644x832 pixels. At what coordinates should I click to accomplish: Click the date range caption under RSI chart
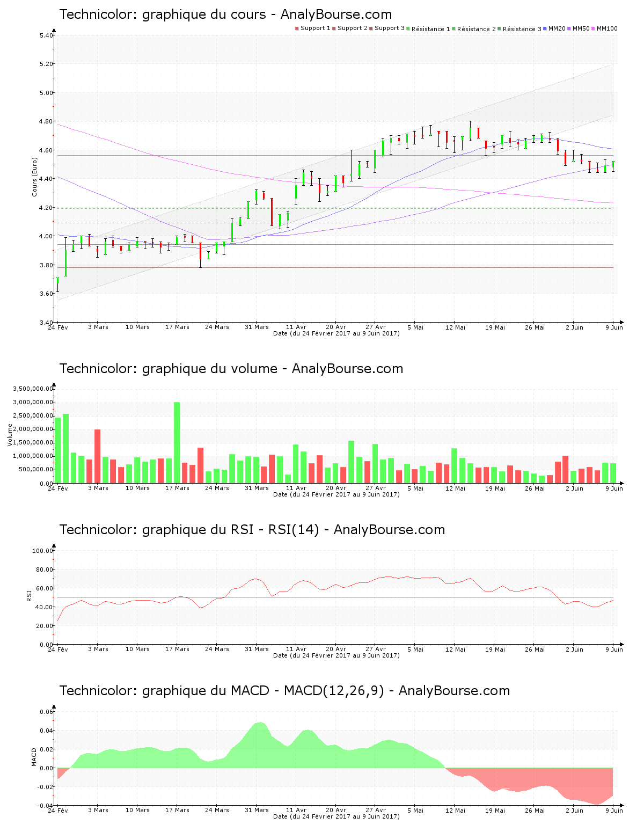tap(336, 655)
